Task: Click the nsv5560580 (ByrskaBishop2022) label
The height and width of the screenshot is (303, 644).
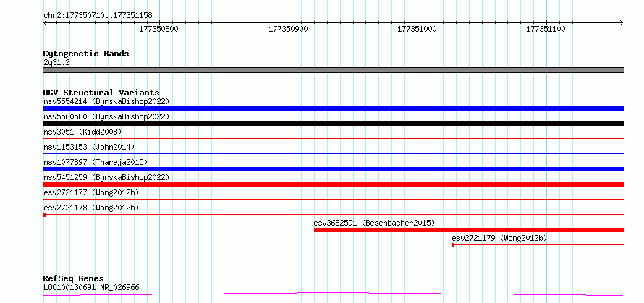Action: pyautogui.click(x=106, y=116)
